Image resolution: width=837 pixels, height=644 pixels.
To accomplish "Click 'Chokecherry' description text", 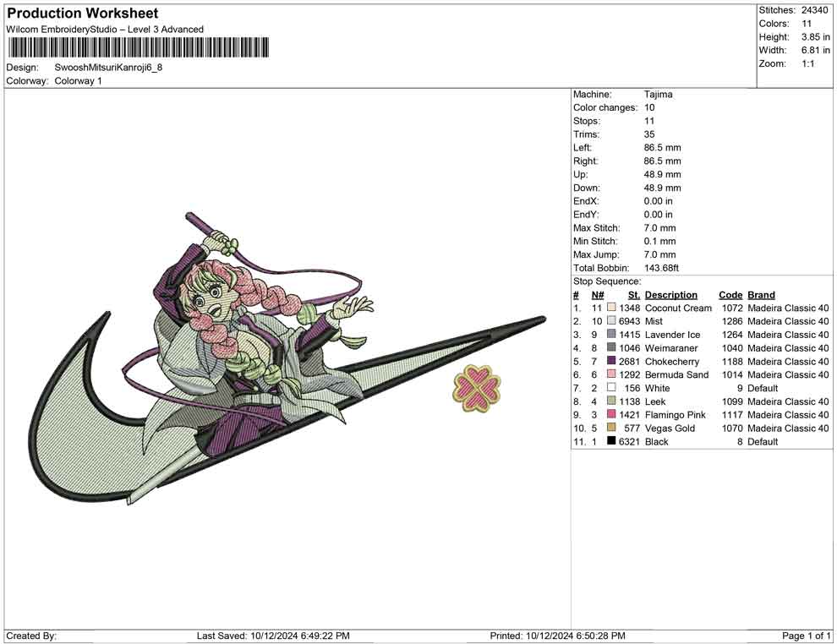I will click(671, 361).
